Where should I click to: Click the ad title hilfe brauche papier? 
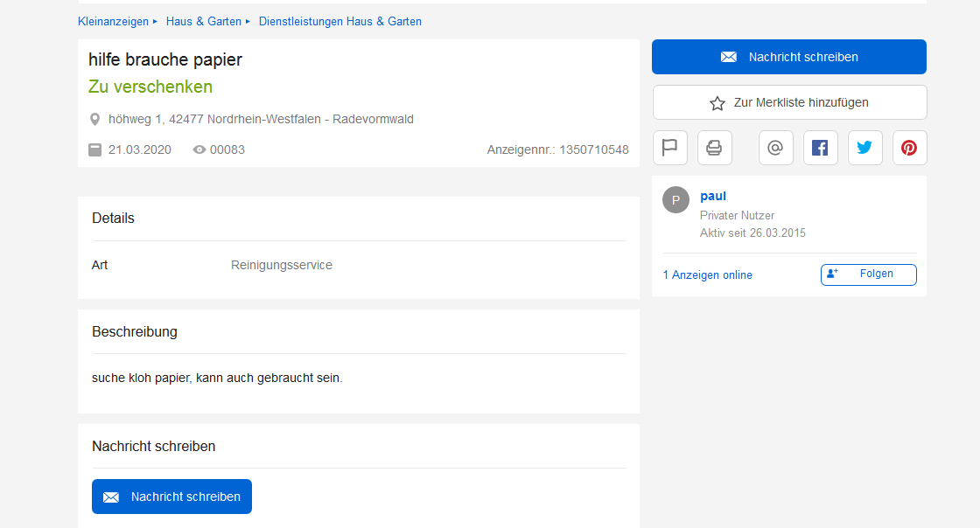(165, 59)
